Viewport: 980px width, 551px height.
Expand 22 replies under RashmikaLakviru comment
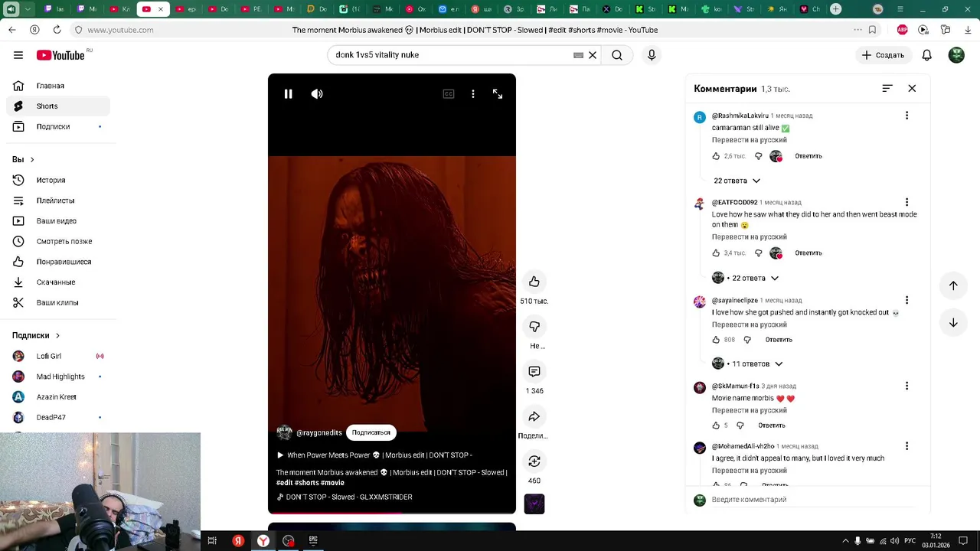(737, 181)
